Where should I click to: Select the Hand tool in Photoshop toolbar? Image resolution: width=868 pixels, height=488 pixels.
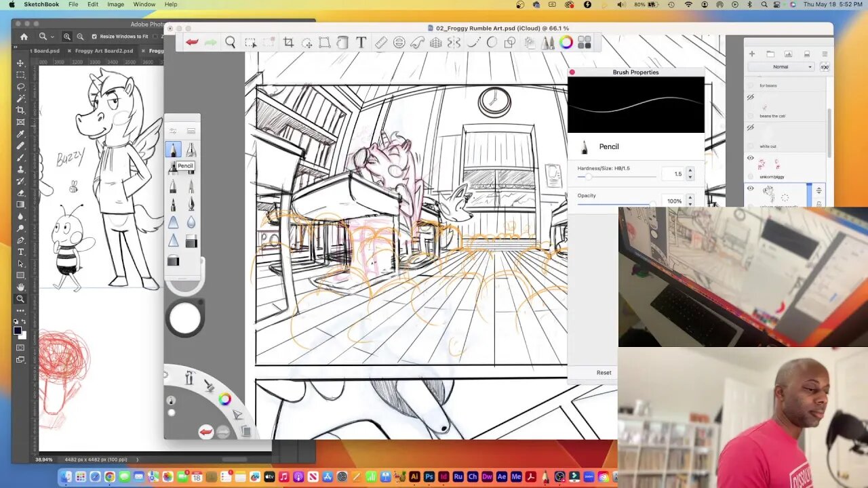pos(20,287)
